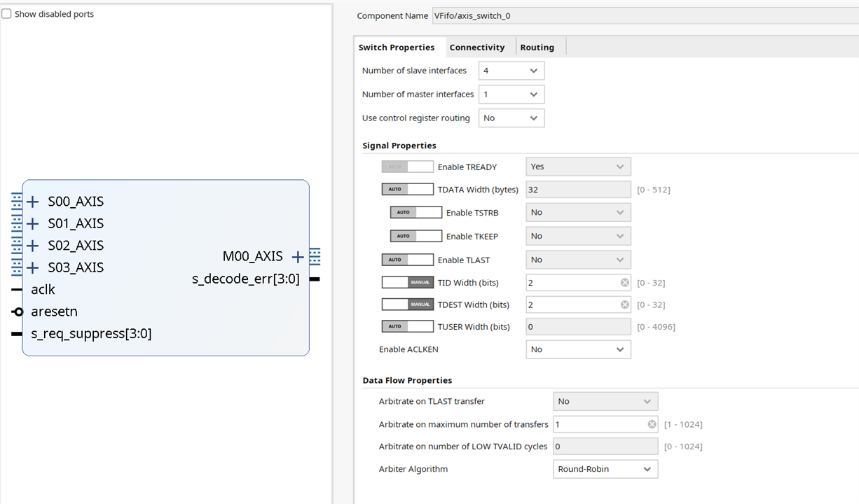Toggle Enable TREADY auto/manual switch
The image size is (859, 504).
click(407, 167)
